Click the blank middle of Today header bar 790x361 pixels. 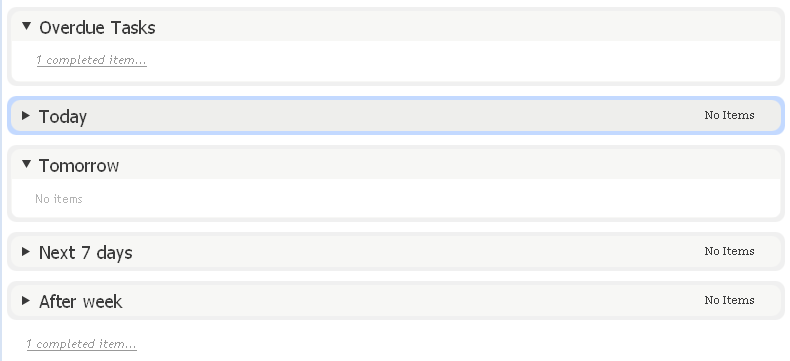click(x=396, y=115)
